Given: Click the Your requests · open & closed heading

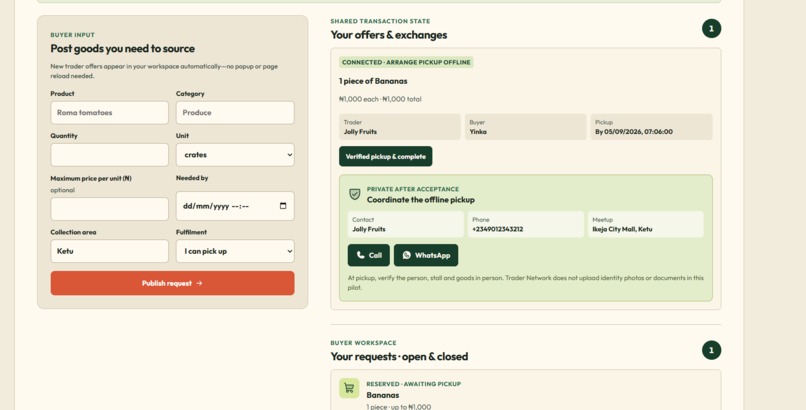Looking at the screenshot, I should click(399, 357).
